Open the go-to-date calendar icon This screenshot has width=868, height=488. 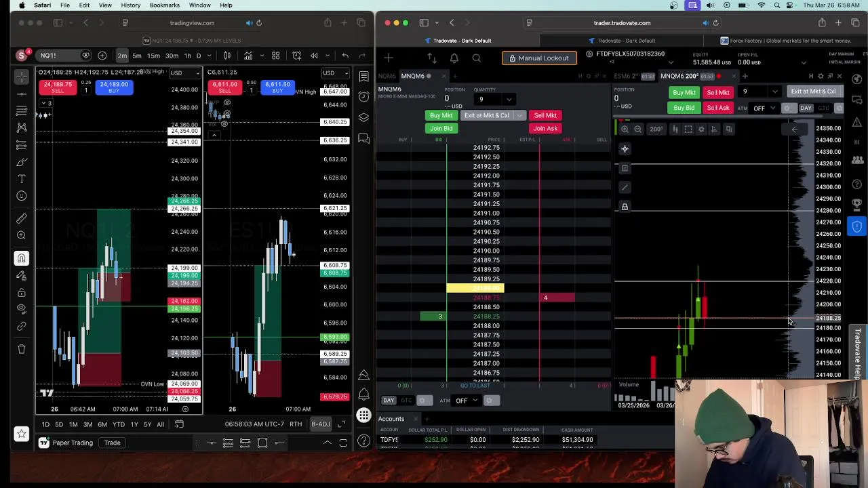point(179,424)
